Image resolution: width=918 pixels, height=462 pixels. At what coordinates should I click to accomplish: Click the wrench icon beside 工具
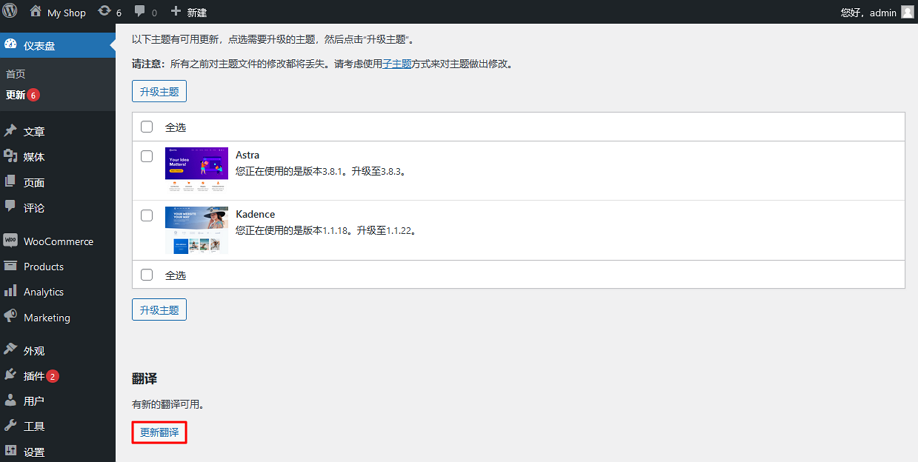pos(10,426)
